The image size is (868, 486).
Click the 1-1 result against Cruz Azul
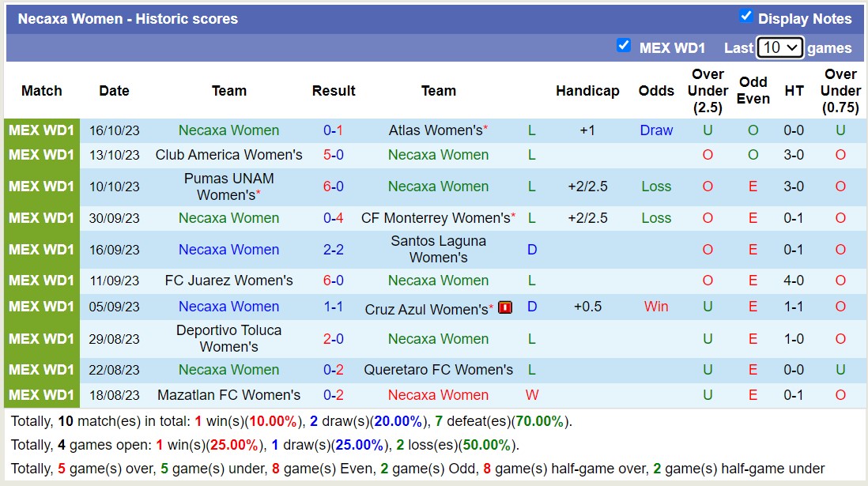point(334,307)
